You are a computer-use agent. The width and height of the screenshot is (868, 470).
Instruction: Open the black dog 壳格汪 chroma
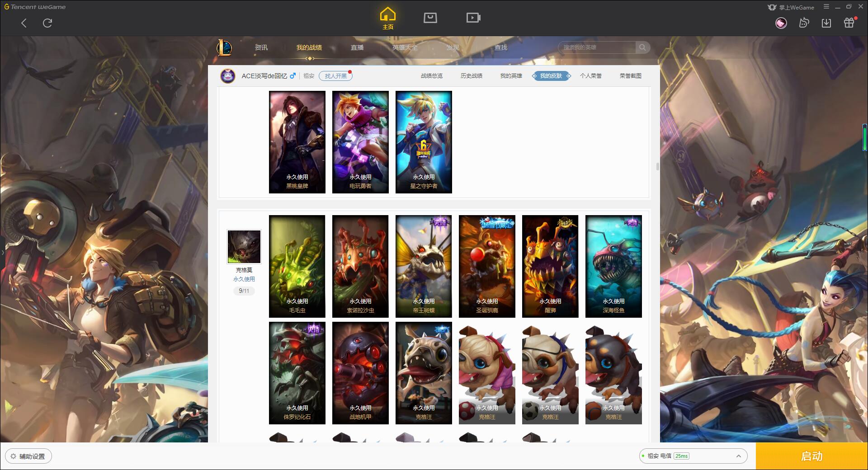coord(613,373)
